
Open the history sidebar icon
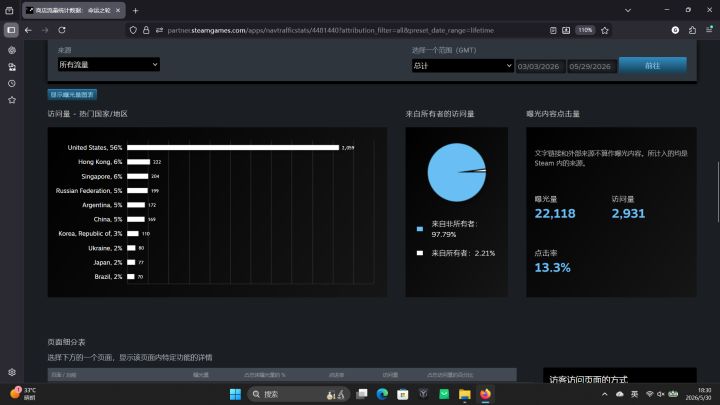pyautogui.click(x=12, y=84)
